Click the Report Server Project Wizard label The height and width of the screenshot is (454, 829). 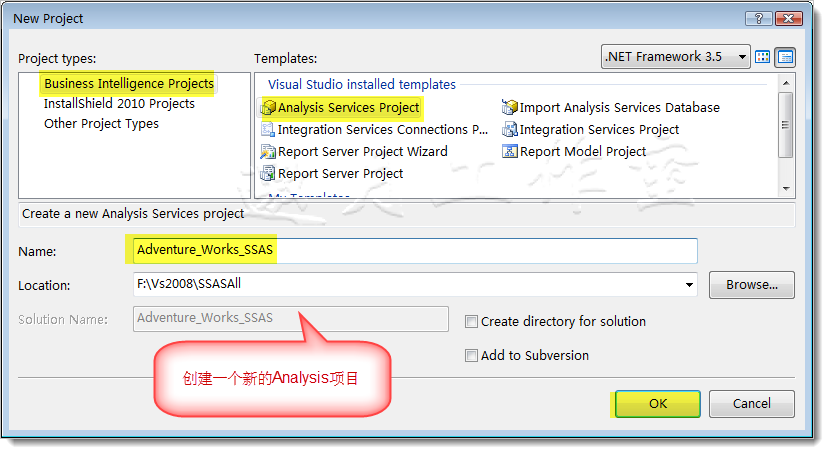(363, 152)
